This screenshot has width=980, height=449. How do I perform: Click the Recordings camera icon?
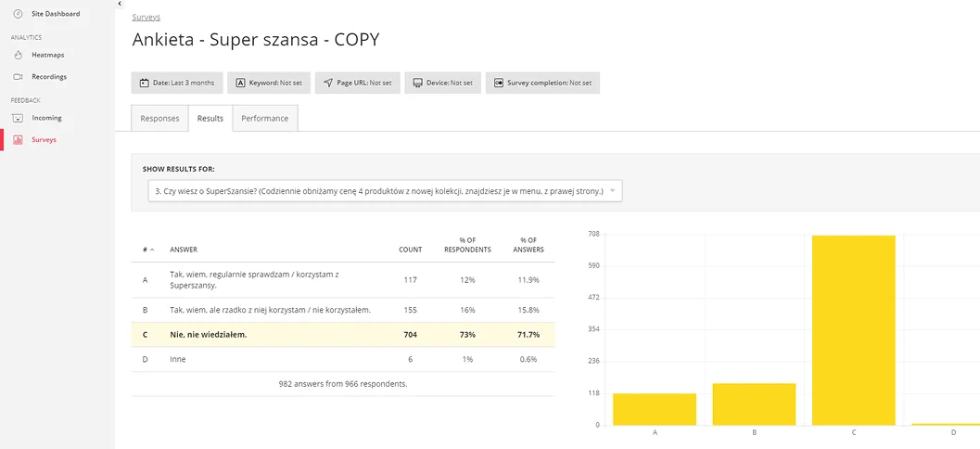pyautogui.click(x=19, y=77)
